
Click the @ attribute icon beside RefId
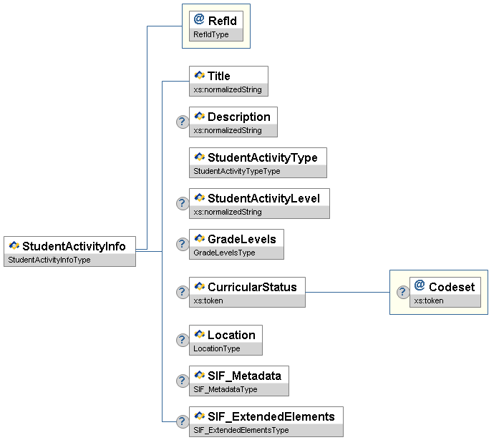click(199, 20)
